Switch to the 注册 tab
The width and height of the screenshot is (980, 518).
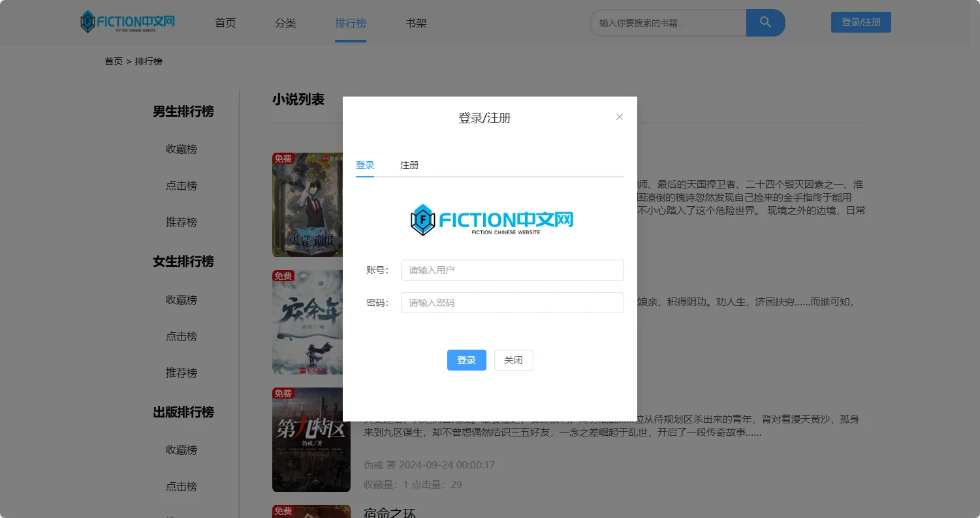pos(409,165)
